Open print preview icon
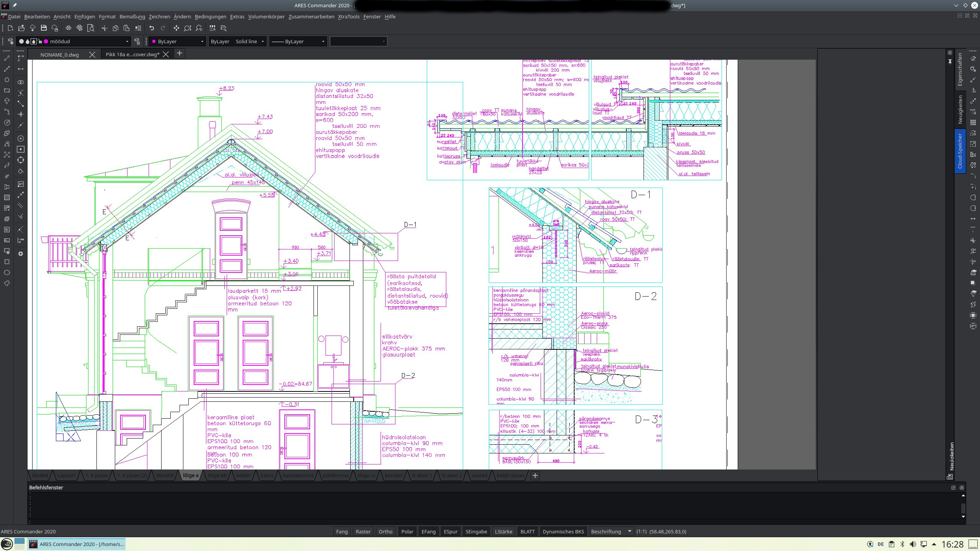Image resolution: width=980 pixels, height=551 pixels. pos(91,28)
